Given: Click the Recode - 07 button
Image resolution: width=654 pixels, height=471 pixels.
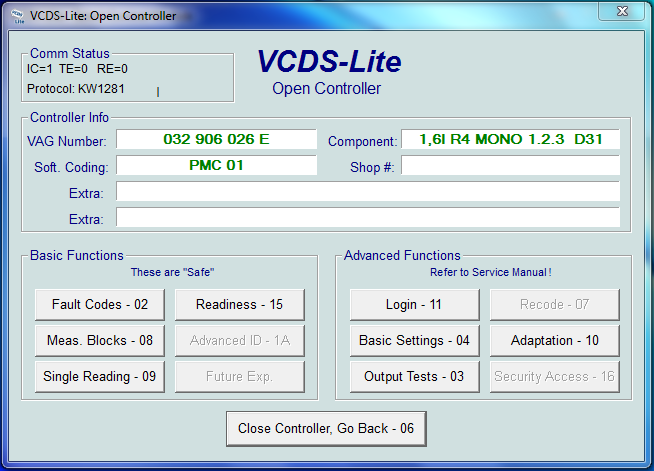Looking at the screenshot, I should pyautogui.click(x=554, y=305).
